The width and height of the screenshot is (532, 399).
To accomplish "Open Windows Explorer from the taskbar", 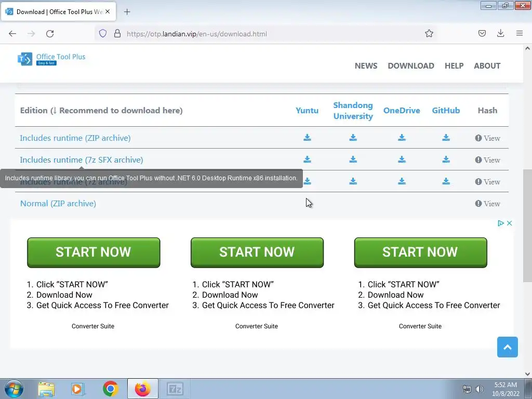I will pyautogui.click(x=46, y=389).
